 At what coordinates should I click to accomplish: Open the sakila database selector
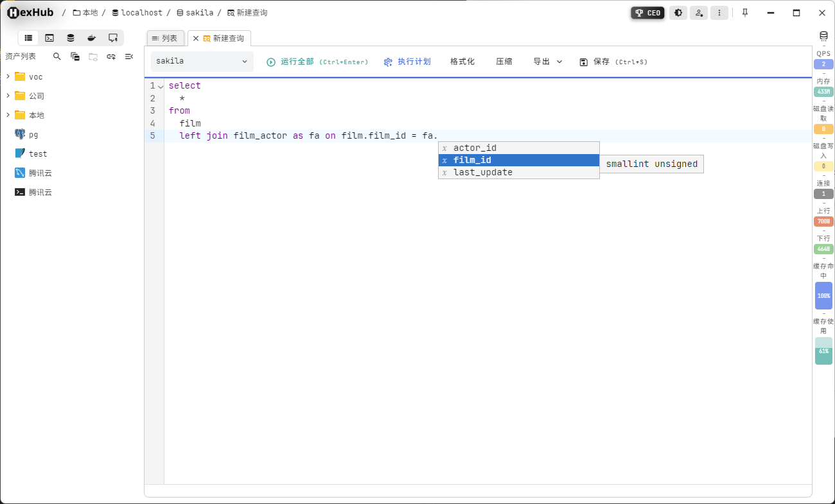pyautogui.click(x=202, y=61)
